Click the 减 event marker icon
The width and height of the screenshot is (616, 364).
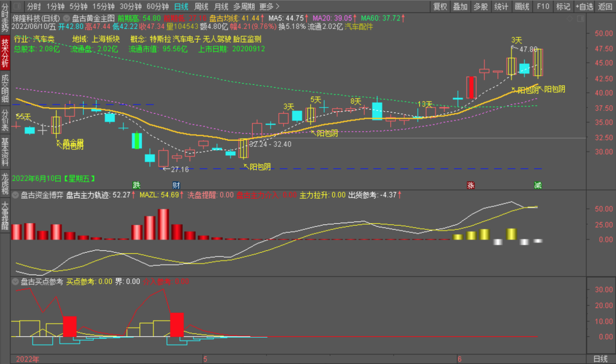coord(537,185)
